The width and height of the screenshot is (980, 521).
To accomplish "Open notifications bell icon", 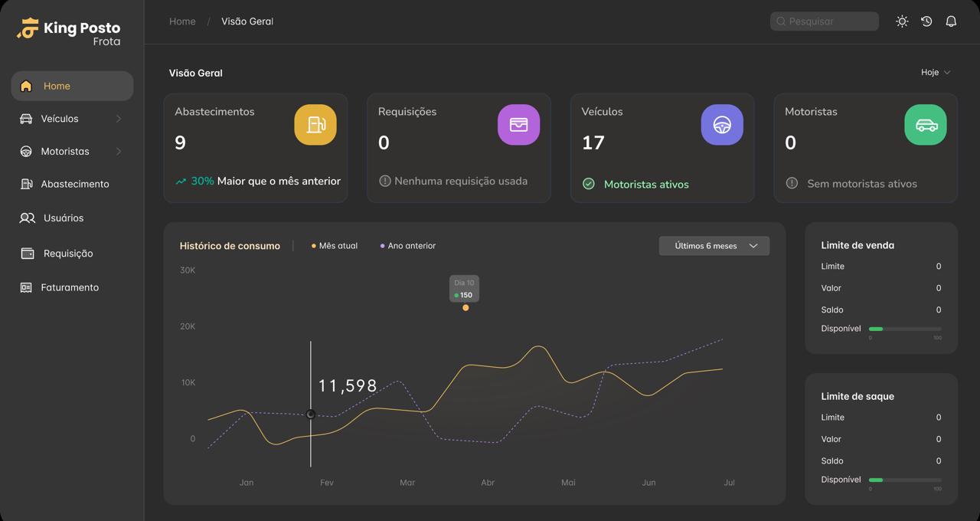I will [x=951, y=21].
